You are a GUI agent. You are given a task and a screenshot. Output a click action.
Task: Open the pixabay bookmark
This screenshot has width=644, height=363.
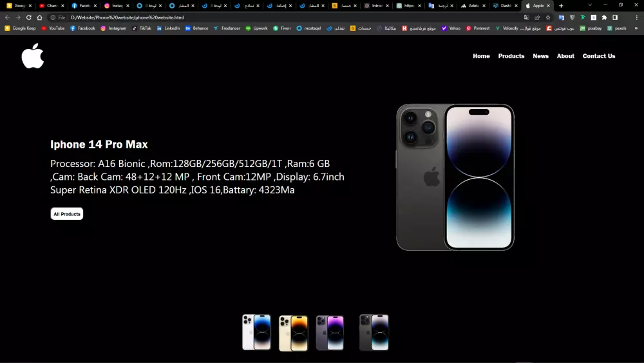point(591,28)
